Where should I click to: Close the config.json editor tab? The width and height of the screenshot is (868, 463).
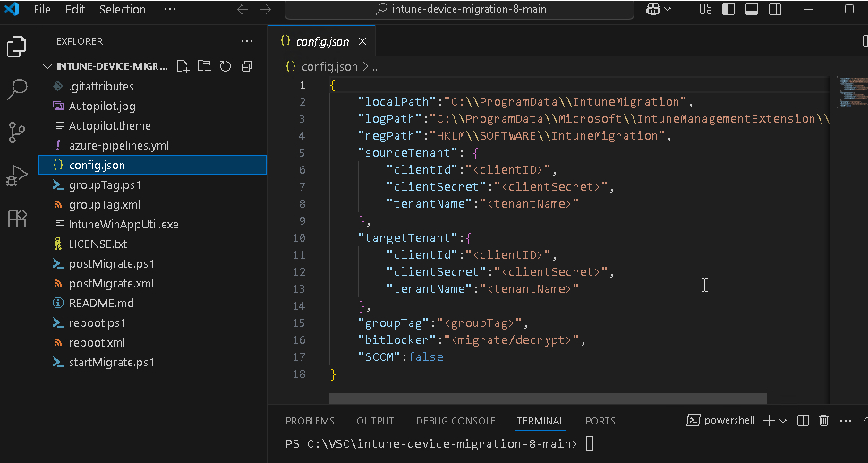pos(362,41)
